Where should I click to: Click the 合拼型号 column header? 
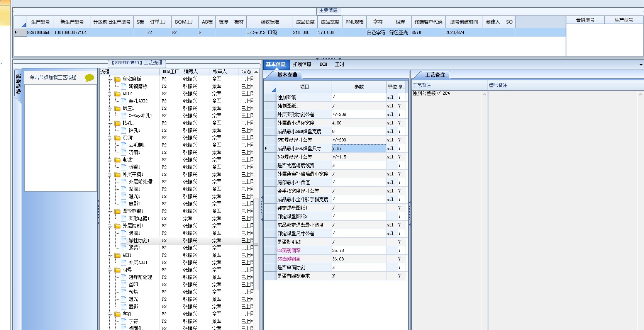585,20
